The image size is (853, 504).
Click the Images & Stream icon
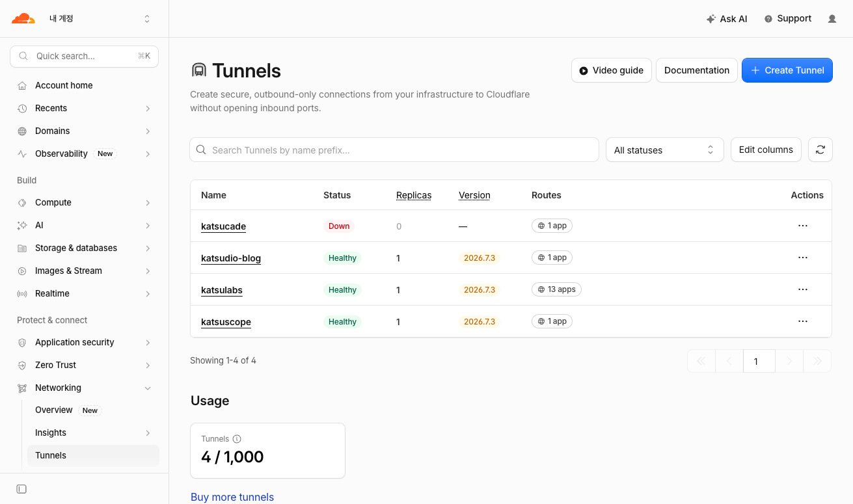[x=22, y=271]
